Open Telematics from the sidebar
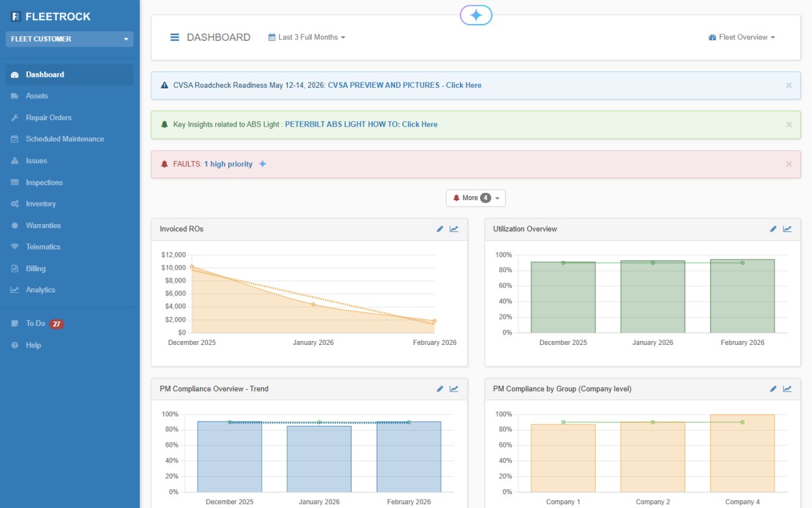 point(43,247)
